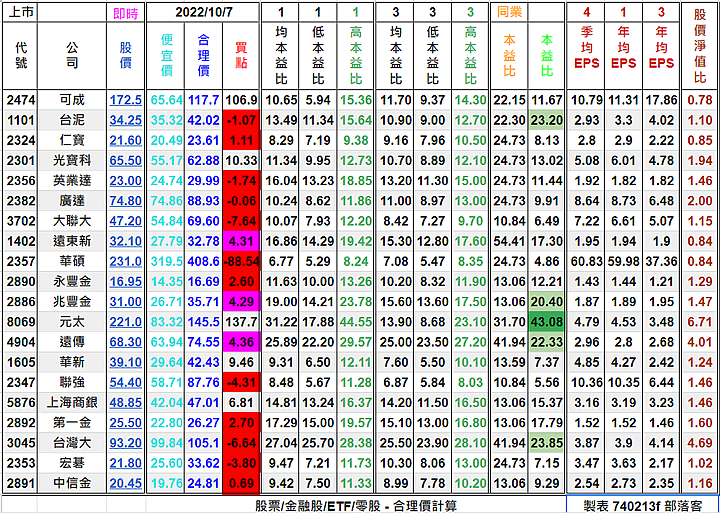This screenshot has height=513, width=720.
Task: Click the 合理價 column header
Action: point(203,55)
